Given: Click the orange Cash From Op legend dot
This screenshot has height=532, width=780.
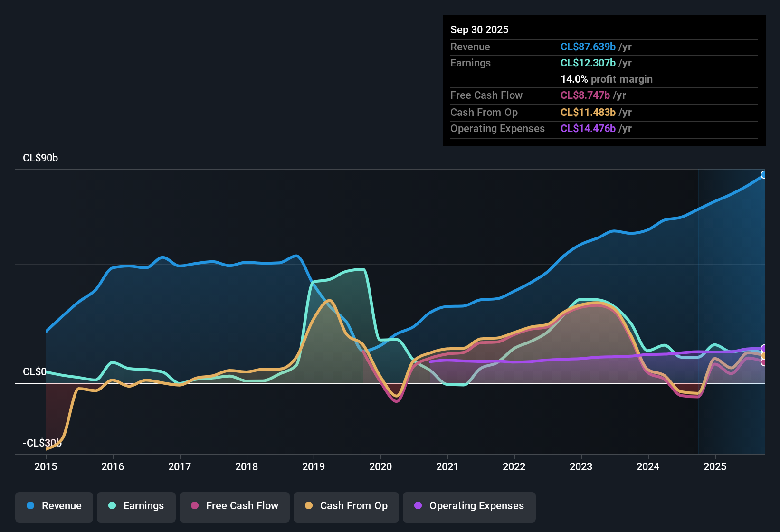Looking at the screenshot, I should point(309,506).
